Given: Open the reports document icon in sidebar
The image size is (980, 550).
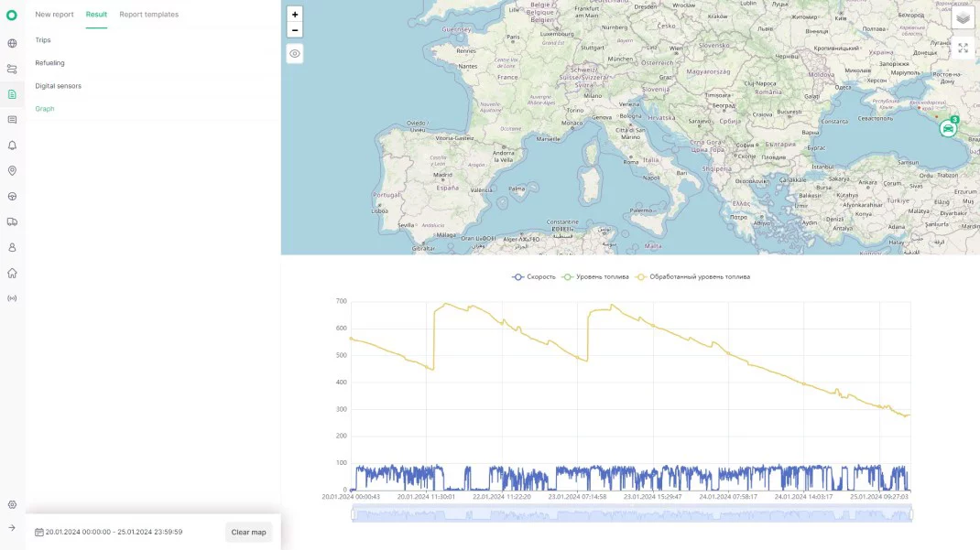Looking at the screenshot, I should [x=12, y=94].
